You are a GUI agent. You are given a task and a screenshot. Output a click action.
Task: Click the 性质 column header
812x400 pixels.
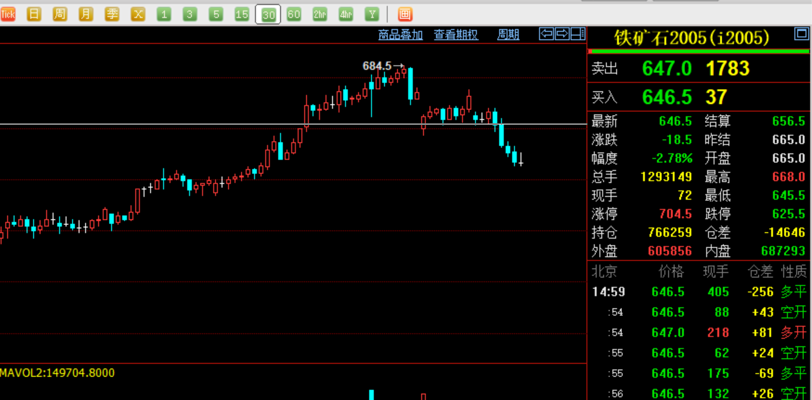(794, 271)
